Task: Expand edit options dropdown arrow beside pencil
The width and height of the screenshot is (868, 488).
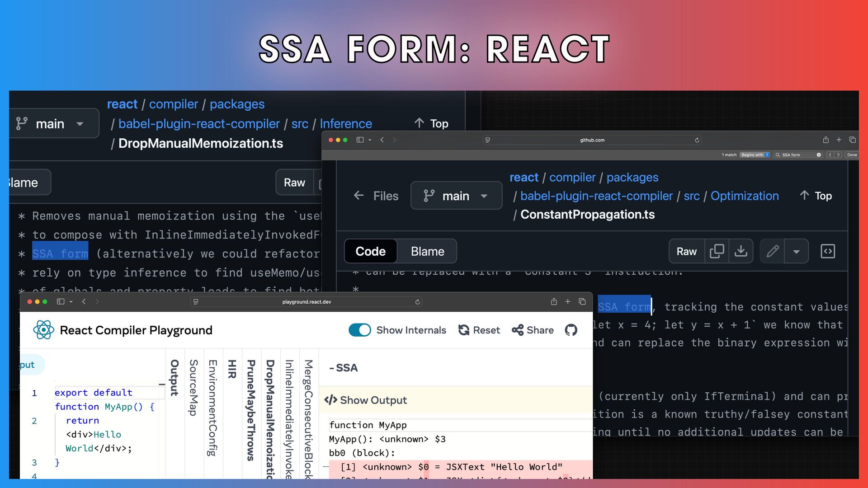Action: pyautogui.click(x=796, y=251)
